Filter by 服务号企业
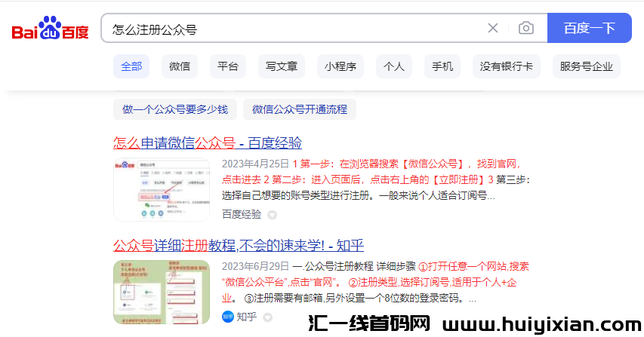The image size is (644, 337). [587, 66]
